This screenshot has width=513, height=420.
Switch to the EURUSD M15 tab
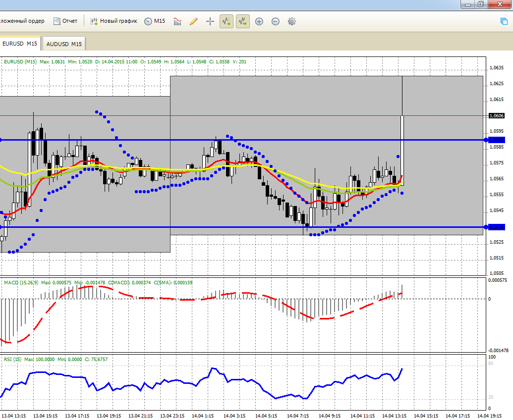pos(20,44)
